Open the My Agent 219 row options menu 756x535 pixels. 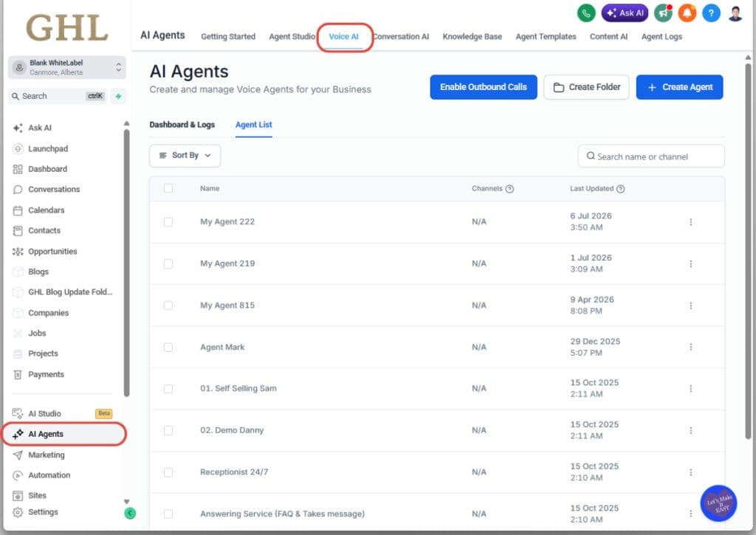pos(690,264)
